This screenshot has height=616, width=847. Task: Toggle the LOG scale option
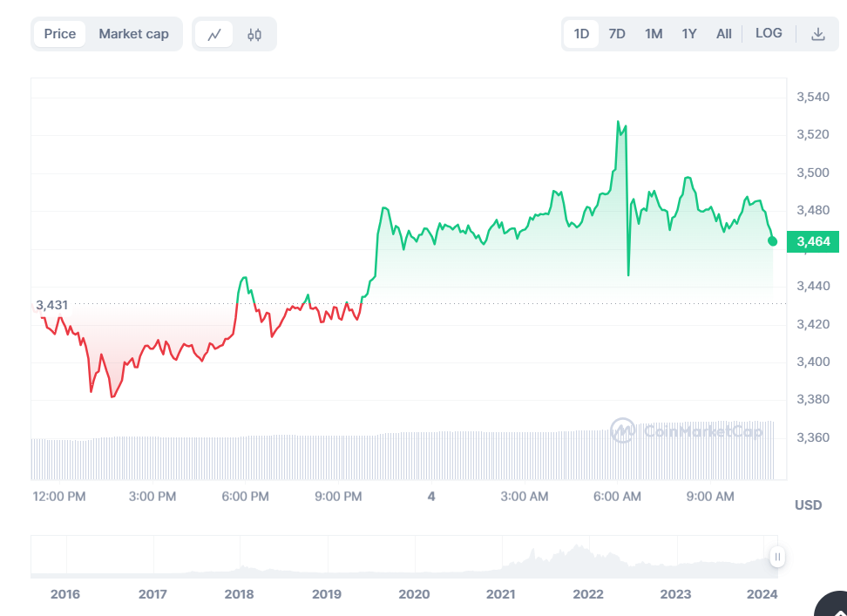click(769, 33)
